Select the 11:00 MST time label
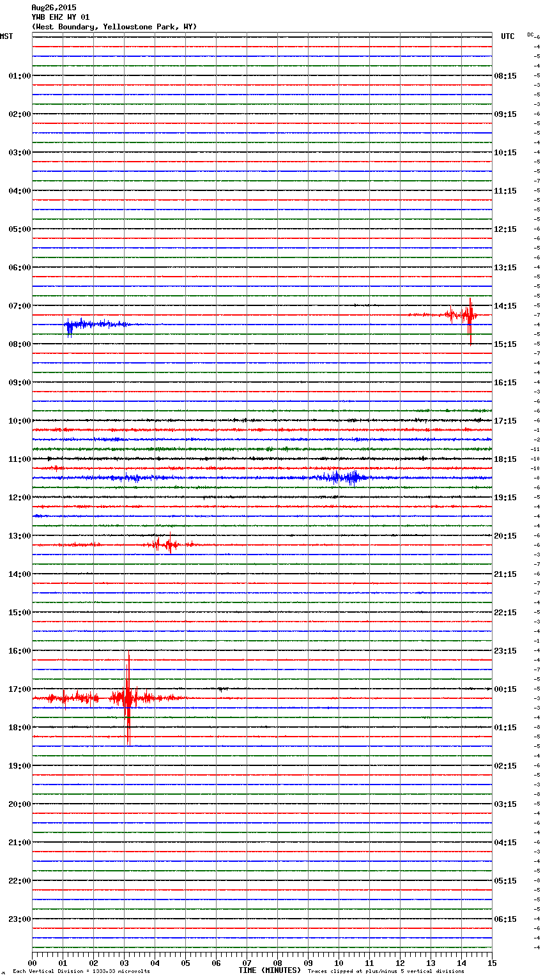This screenshot has height=980, width=543. point(19,459)
